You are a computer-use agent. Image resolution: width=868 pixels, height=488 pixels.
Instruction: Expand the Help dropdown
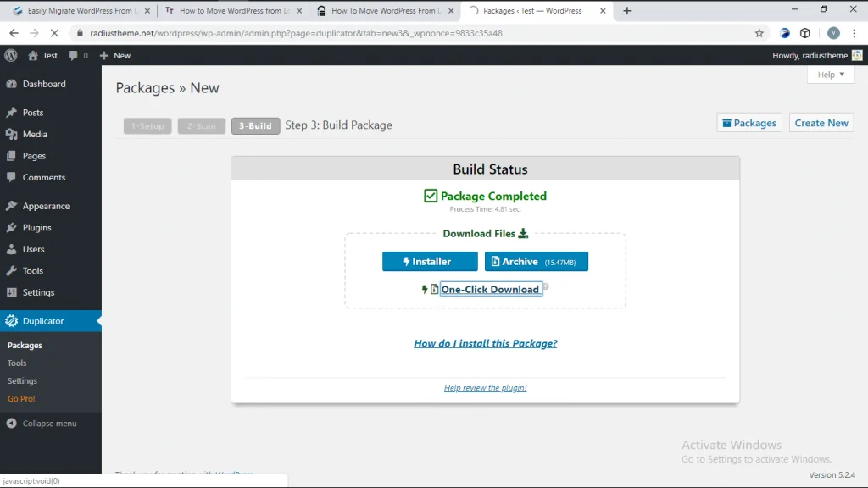tap(831, 75)
